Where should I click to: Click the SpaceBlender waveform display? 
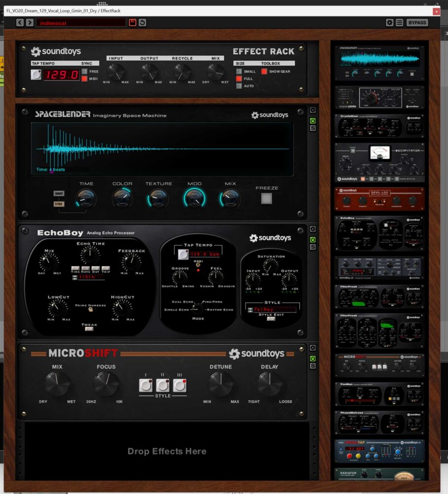pyautogui.click(x=162, y=149)
